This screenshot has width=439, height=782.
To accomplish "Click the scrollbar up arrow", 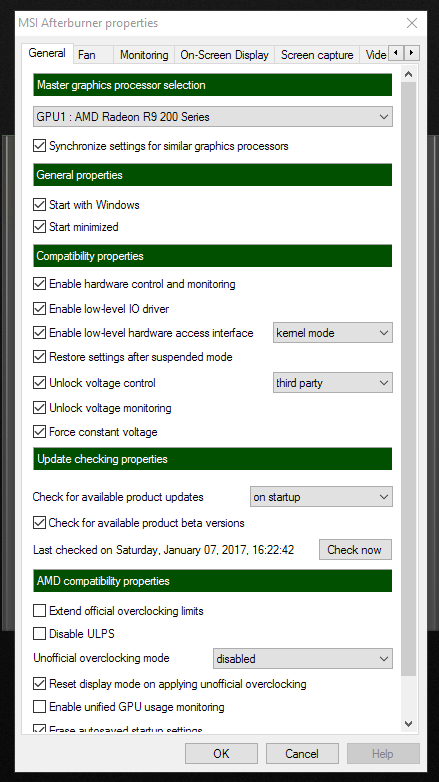I will [409, 75].
